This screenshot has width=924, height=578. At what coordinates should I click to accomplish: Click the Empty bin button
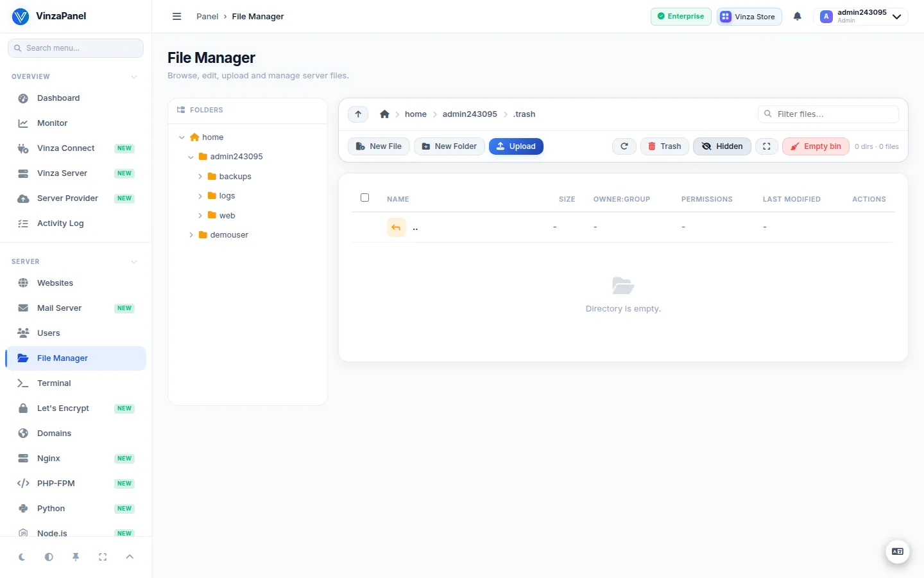pyautogui.click(x=816, y=146)
